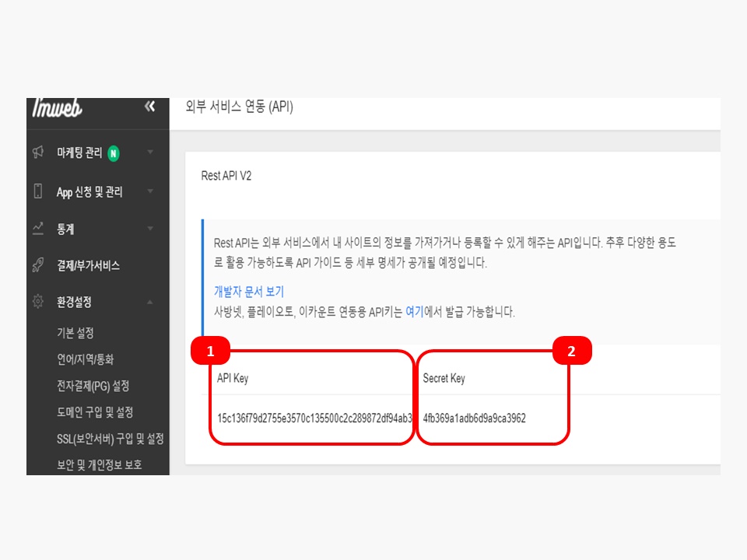
Task: Open 기본 설정 in the sidebar
Action: point(75,333)
